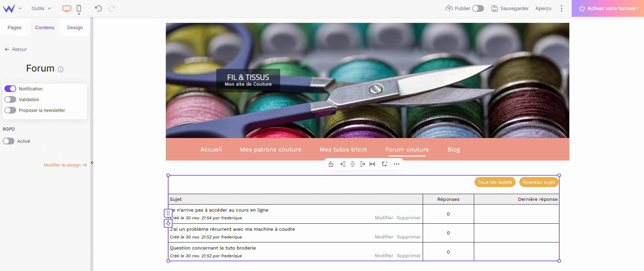
Task: Switch to the Design tab
Action: click(x=75, y=28)
